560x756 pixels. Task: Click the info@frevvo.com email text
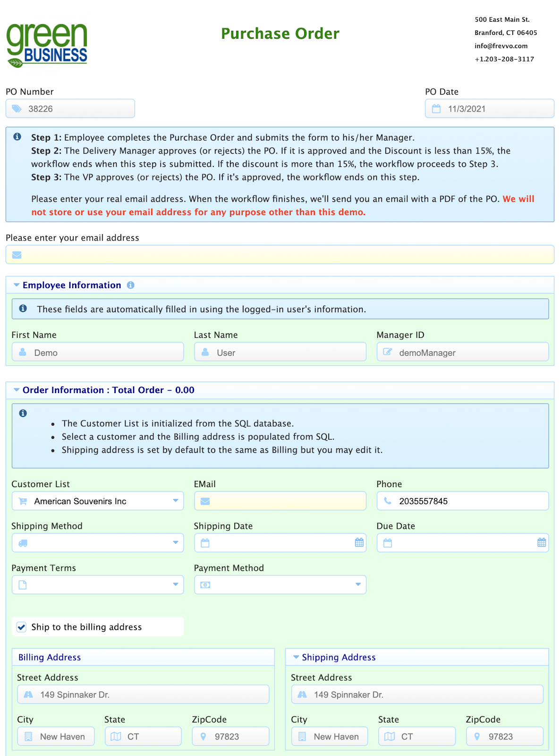click(x=501, y=46)
